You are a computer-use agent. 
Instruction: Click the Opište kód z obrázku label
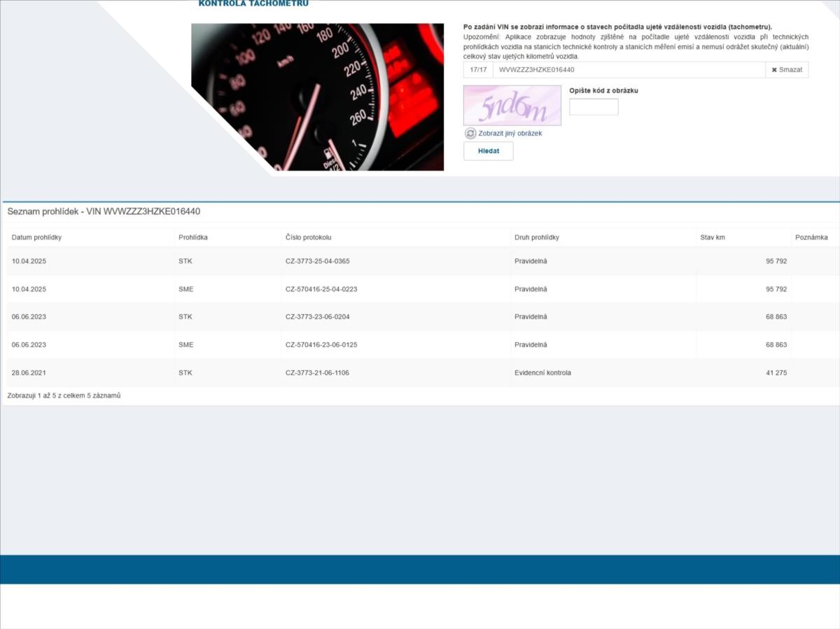tap(603, 90)
